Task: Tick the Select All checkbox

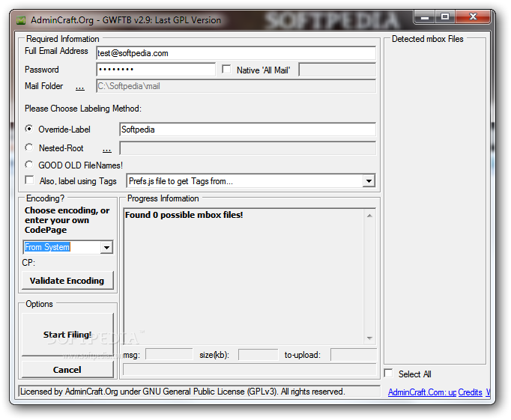Action: click(x=388, y=374)
